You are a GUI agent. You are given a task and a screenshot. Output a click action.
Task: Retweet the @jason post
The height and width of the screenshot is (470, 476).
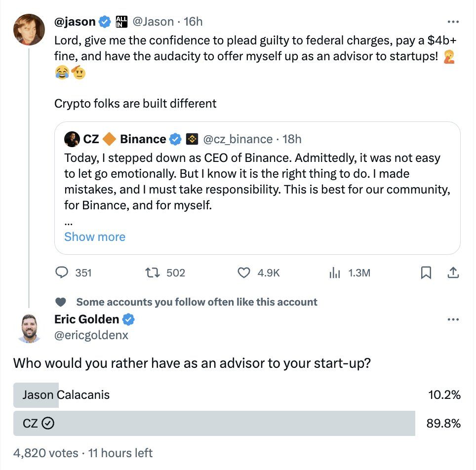(x=151, y=273)
